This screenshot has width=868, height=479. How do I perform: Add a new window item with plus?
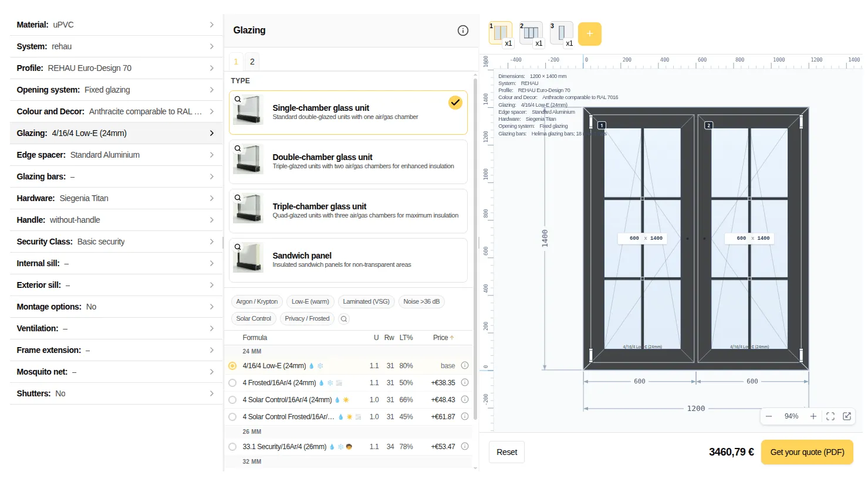coord(590,34)
